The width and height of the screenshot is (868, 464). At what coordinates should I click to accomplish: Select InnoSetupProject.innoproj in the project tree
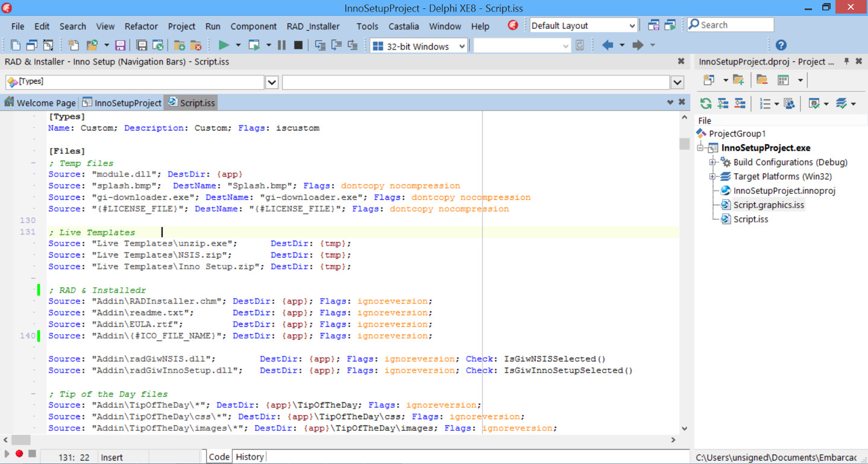point(784,191)
